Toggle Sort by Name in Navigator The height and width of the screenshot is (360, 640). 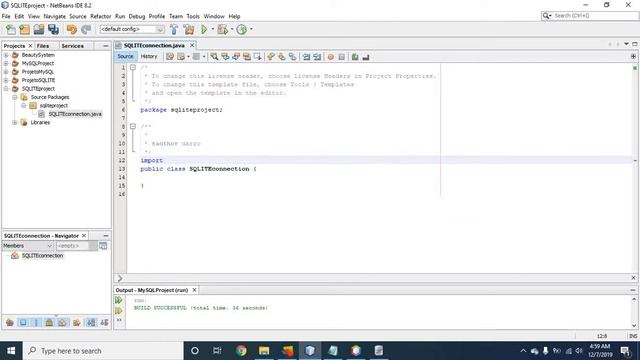91,323
